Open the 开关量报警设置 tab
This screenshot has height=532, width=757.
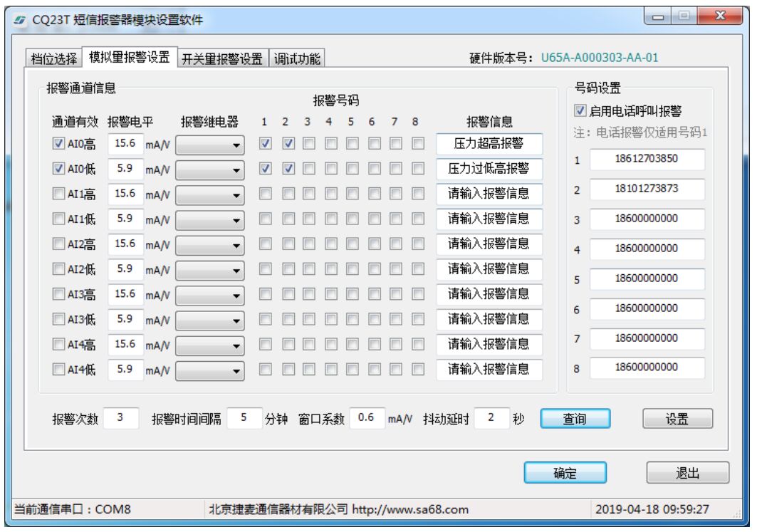(x=222, y=59)
